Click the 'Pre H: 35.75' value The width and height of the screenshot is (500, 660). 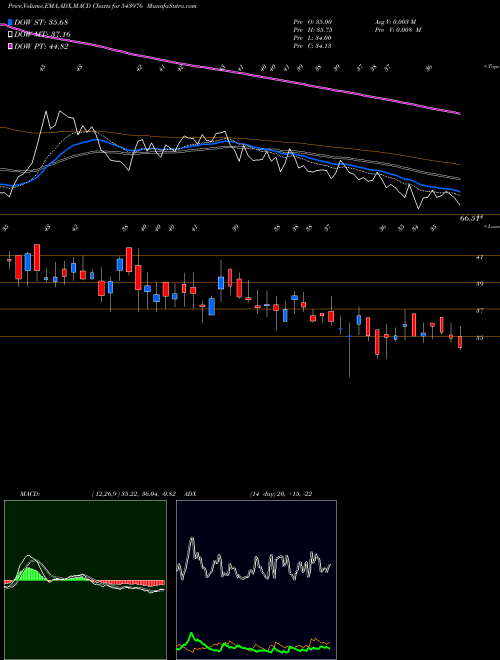[x=313, y=30]
